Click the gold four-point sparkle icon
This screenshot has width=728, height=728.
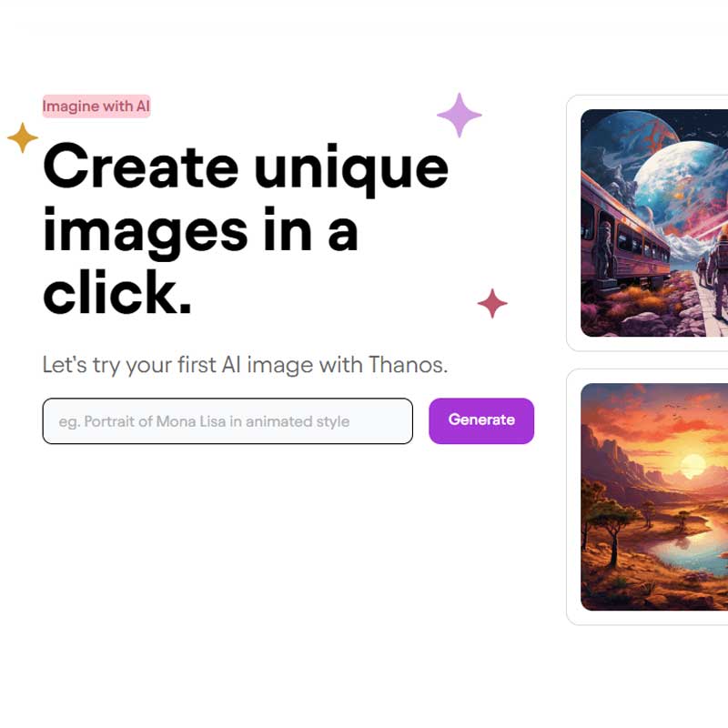(22, 137)
